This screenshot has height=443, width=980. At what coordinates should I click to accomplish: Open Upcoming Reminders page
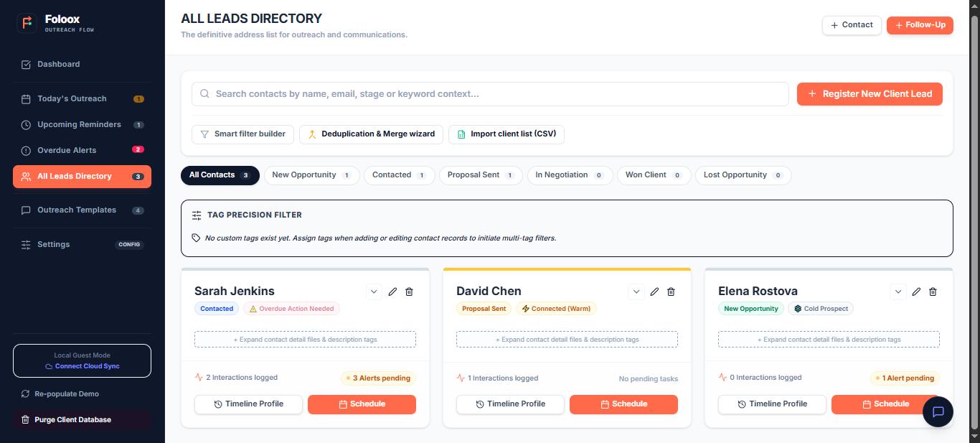[82, 125]
